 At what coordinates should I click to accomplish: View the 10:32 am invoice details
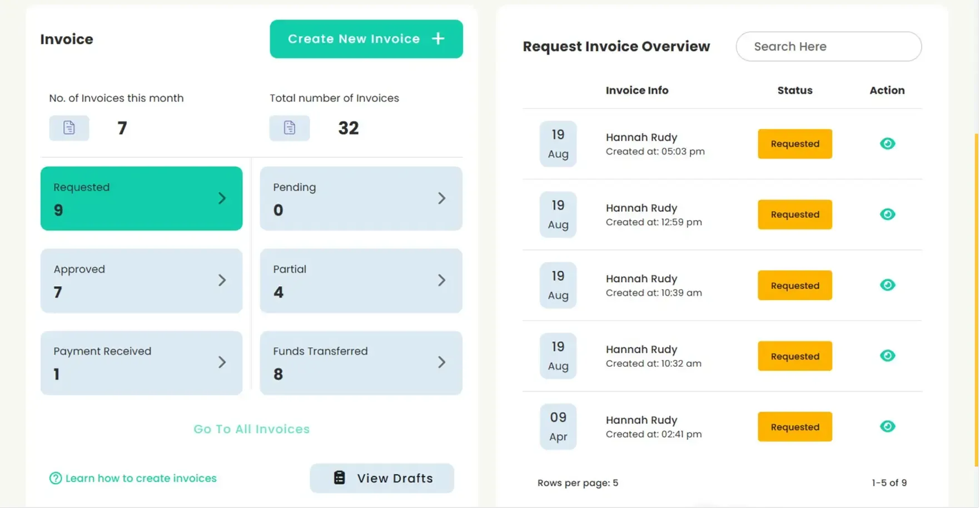[887, 356]
